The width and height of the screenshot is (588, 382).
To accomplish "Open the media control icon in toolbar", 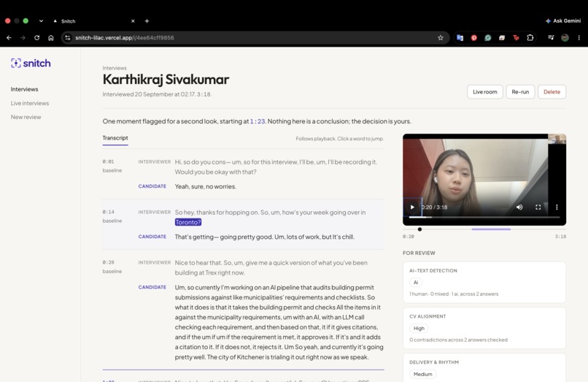I will (551, 37).
